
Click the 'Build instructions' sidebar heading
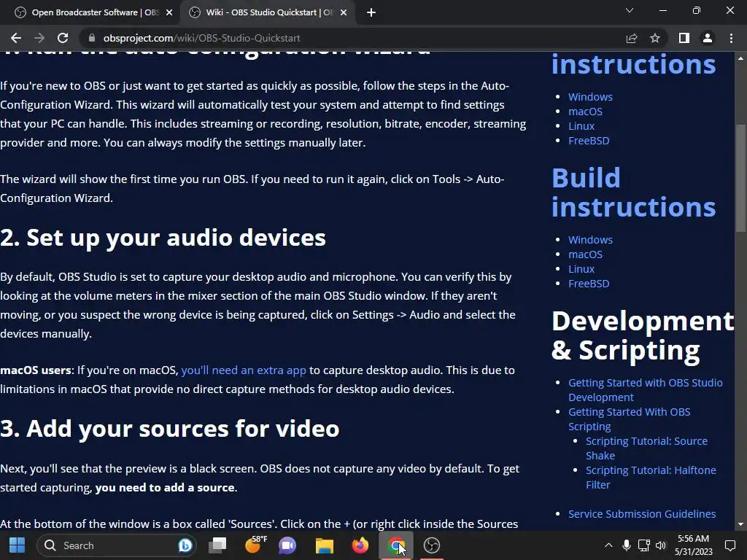(634, 192)
